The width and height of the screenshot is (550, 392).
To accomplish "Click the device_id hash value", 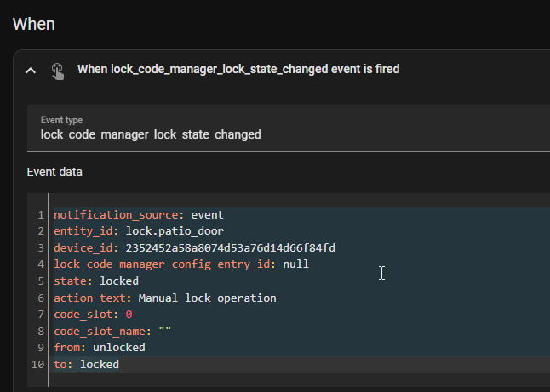I will pos(231,248).
